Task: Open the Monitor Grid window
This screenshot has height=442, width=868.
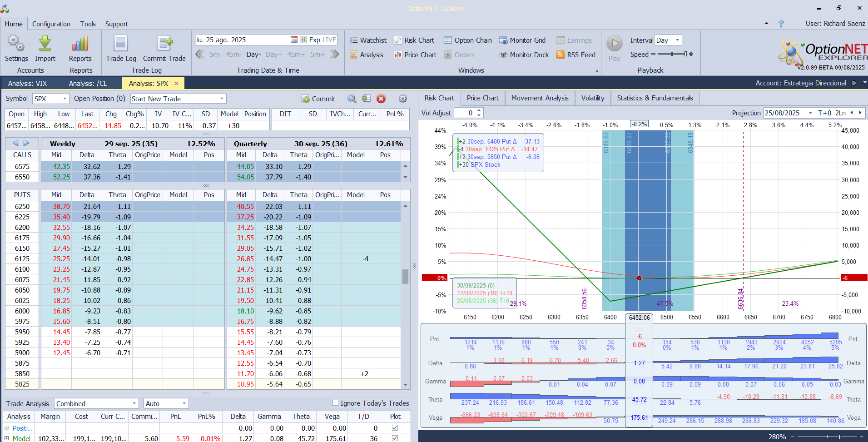Action: click(522, 40)
